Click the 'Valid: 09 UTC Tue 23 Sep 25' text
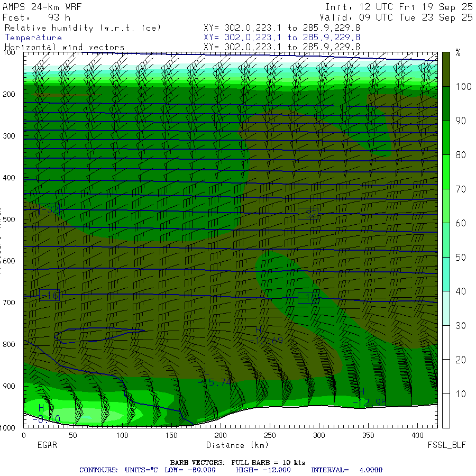This screenshot has height=476, width=476. [396, 17]
